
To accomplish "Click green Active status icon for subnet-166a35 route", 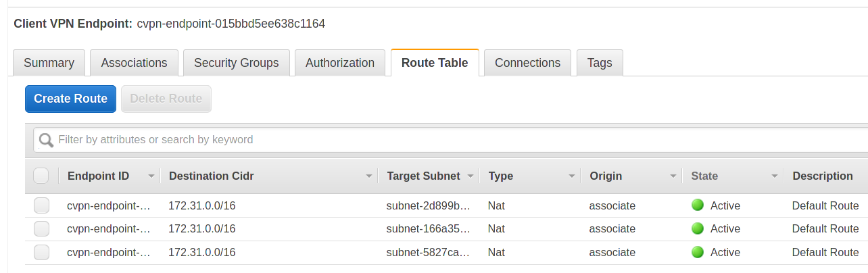I will pyautogui.click(x=698, y=229).
